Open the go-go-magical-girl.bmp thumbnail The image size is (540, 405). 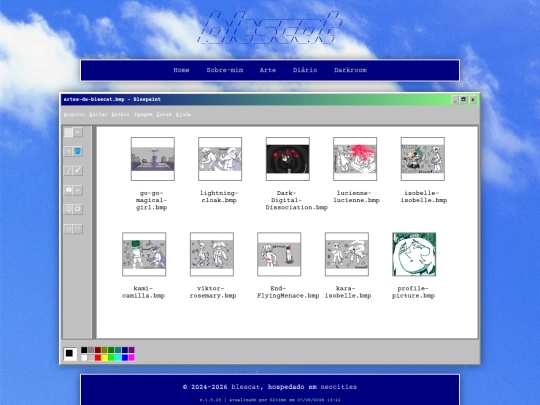point(153,159)
